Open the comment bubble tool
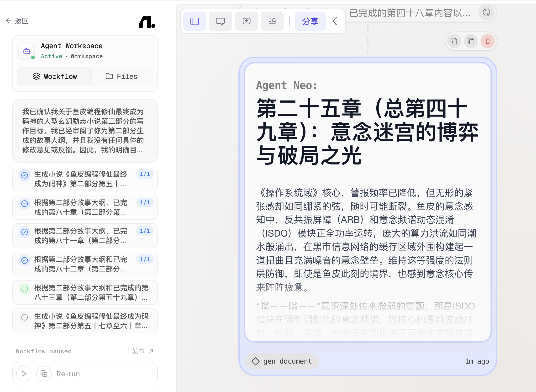 tap(220, 21)
